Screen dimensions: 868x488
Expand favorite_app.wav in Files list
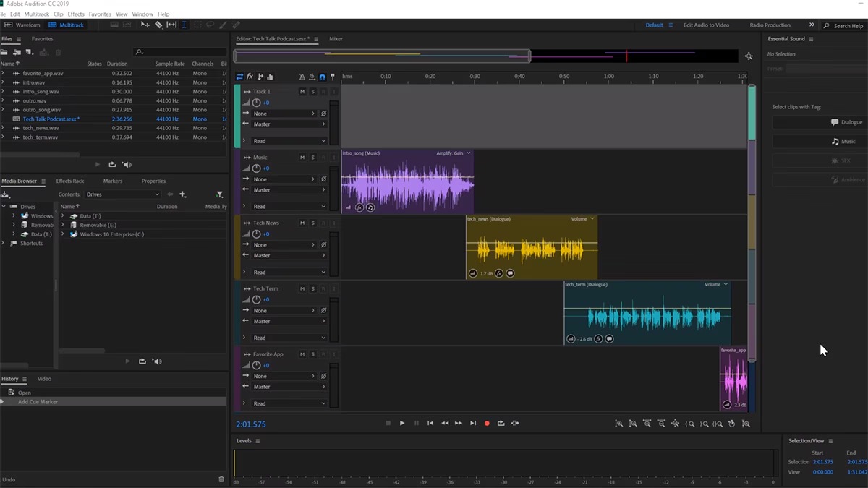click(3, 73)
